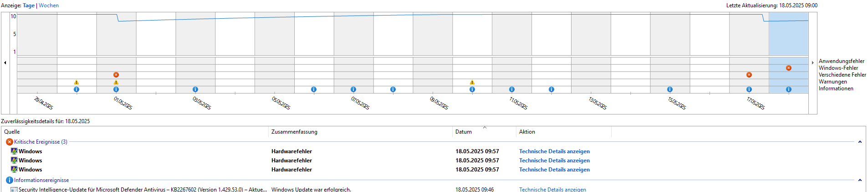Switch chart view to Wochen

point(49,5)
